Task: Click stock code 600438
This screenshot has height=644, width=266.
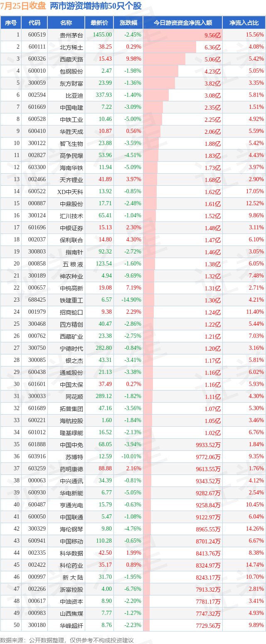Action: click(37, 372)
